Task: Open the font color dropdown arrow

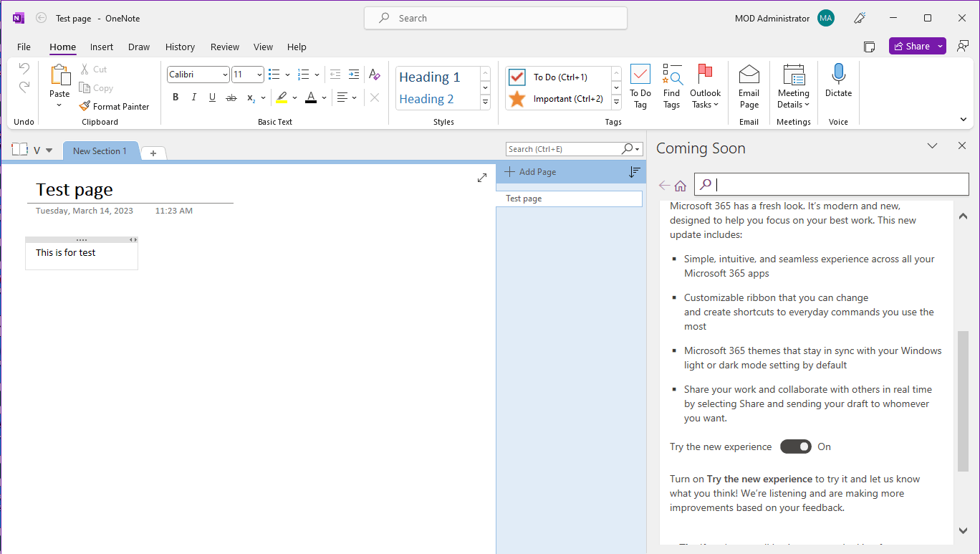Action: [x=324, y=97]
